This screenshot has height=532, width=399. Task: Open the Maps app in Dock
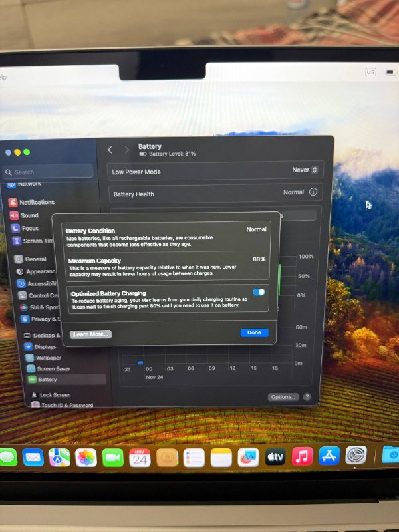coord(59,457)
